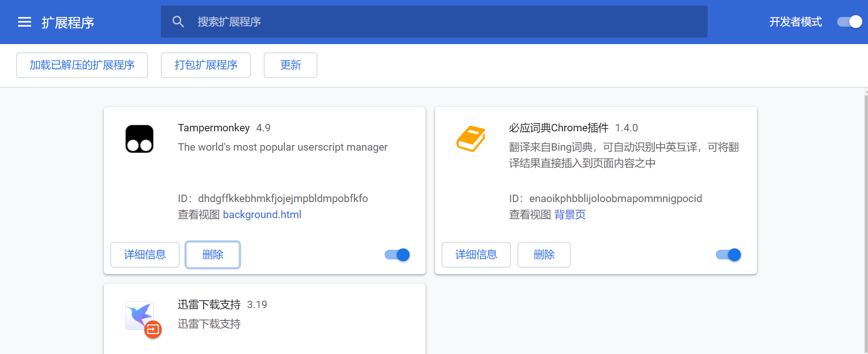Focus the 搜索扩展程序 search field
This screenshot has height=354, width=868.
[x=434, y=22]
